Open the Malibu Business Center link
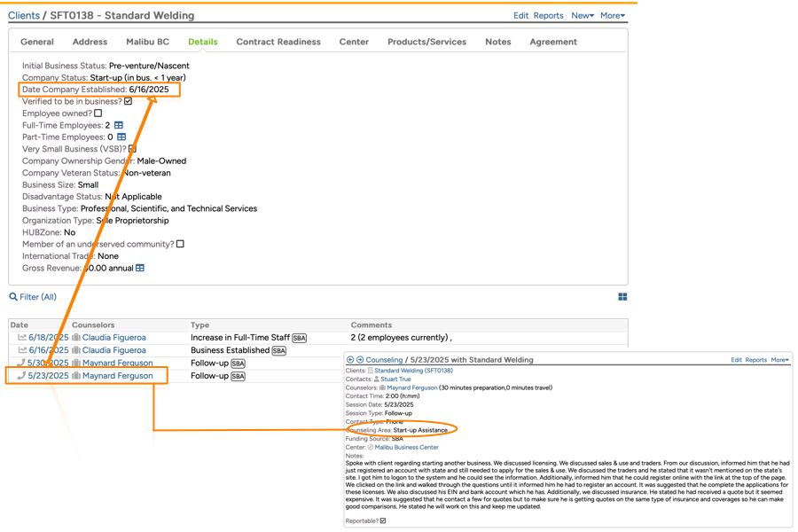The width and height of the screenshot is (798, 532). [x=406, y=448]
